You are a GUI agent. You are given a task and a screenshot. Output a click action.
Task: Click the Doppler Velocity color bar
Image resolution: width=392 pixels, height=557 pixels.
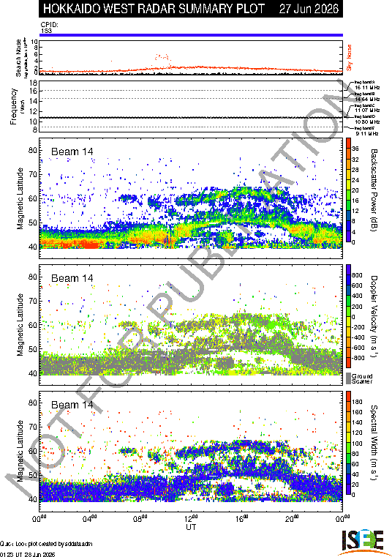coord(348,316)
